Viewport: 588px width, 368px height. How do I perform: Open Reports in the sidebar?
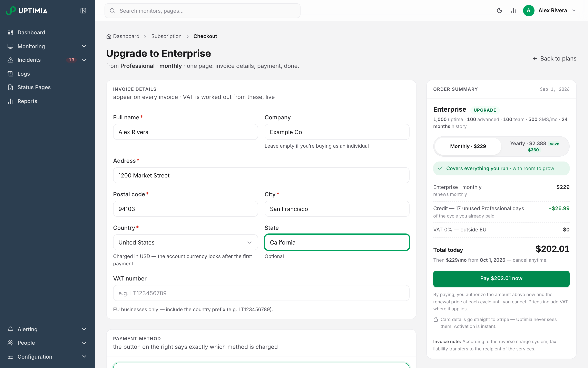coord(47,101)
